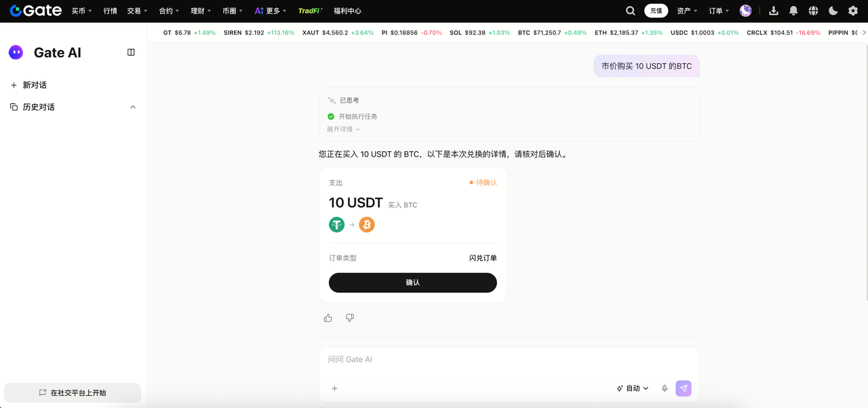The width and height of the screenshot is (868, 408).
Task: Click the microphone voice input icon
Action: (x=665, y=388)
